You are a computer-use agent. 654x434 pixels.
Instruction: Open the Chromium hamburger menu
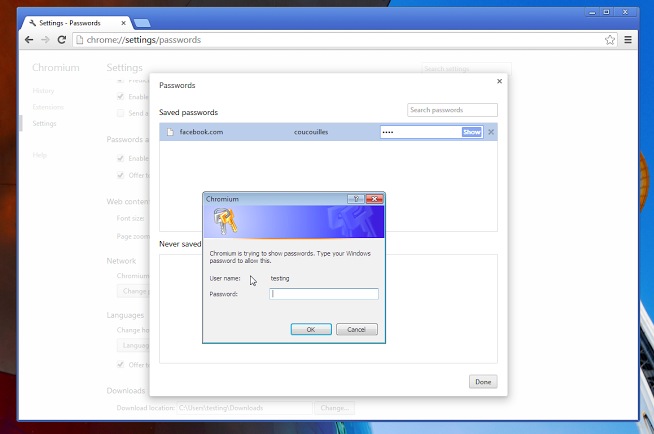point(627,40)
